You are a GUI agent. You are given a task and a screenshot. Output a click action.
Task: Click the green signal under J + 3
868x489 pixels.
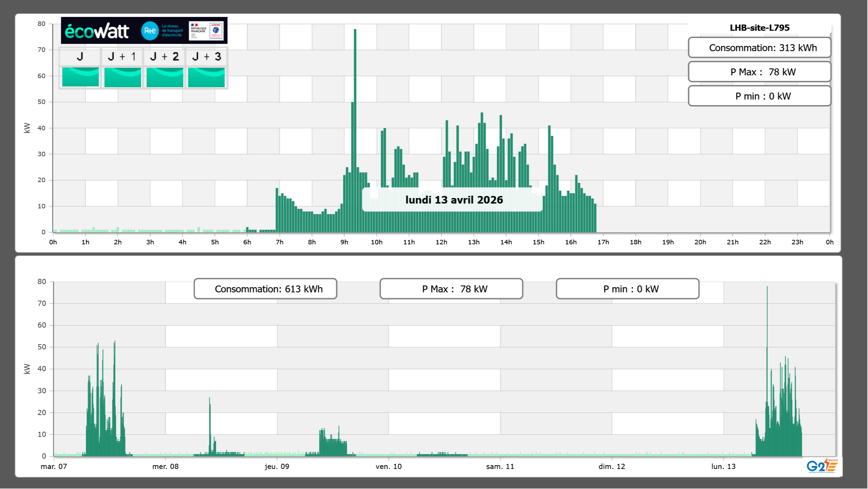click(x=206, y=77)
